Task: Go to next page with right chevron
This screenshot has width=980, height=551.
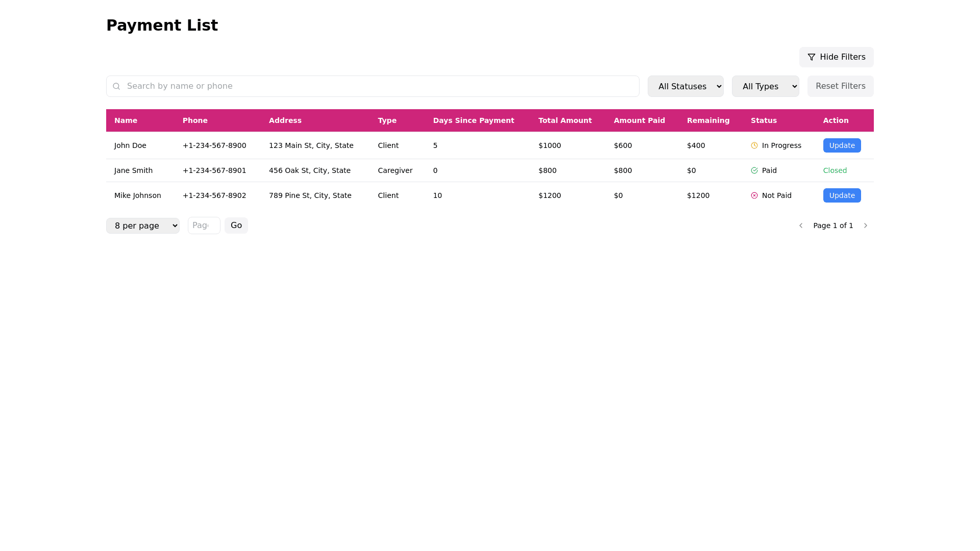Action: (865, 226)
